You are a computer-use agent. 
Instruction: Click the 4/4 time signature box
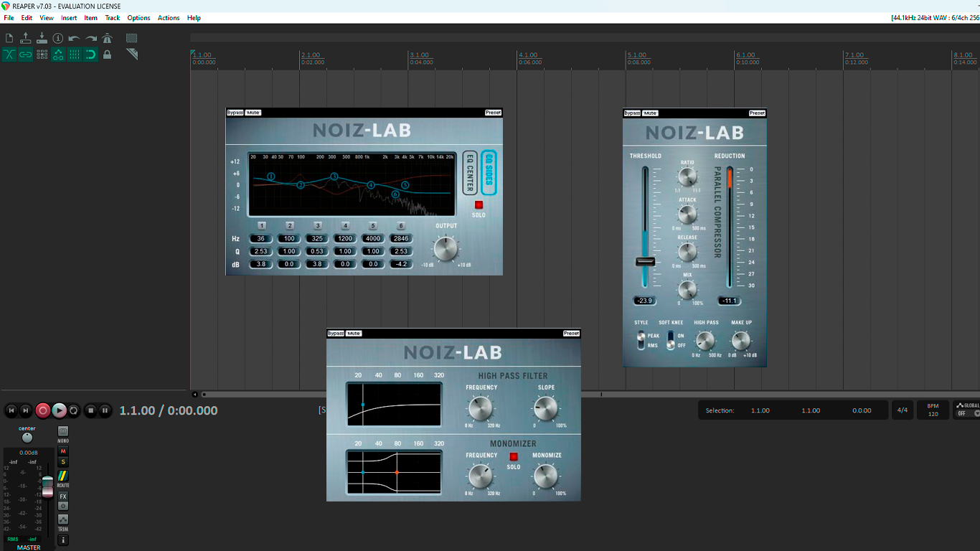903,410
